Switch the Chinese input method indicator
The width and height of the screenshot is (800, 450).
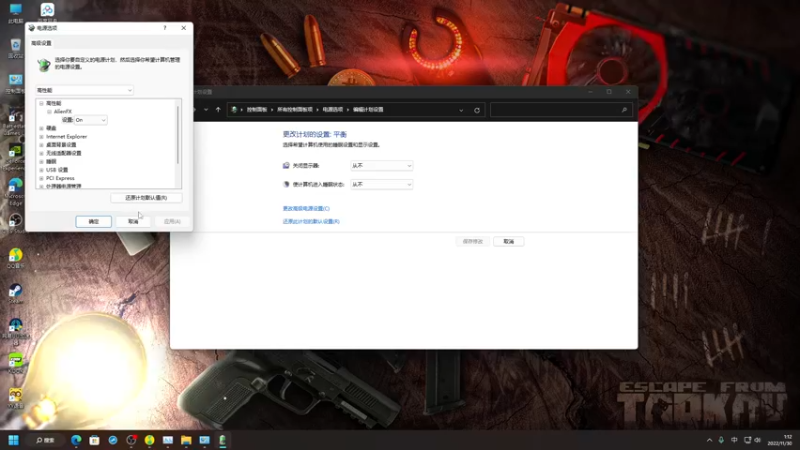pyautogui.click(x=734, y=440)
